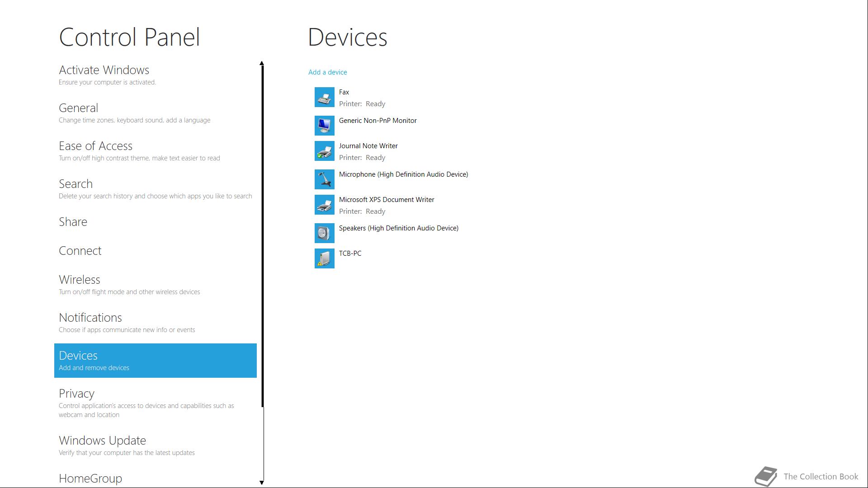Go to Windows Update category
This screenshot has height=488, width=868.
(x=156, y=446)
